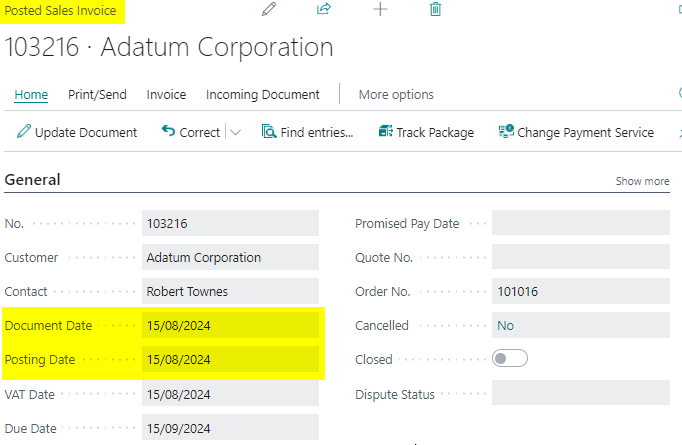
Task: Open the Print/Send tab
Action: pyautogui.click(x=97, y=95)
